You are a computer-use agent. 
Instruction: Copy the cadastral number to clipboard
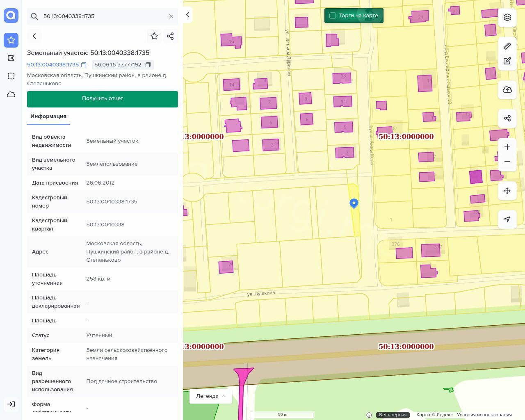tap(84, 65)
